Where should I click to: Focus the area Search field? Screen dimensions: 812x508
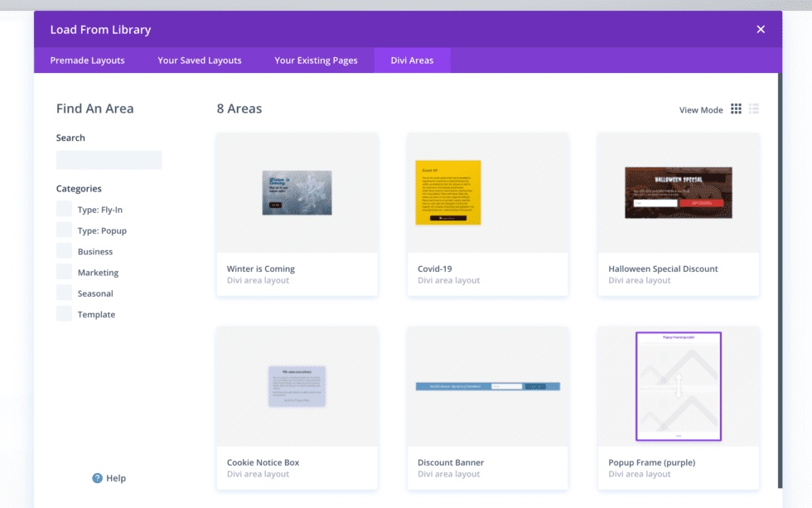pyautogui.click(x=109, y=160)
